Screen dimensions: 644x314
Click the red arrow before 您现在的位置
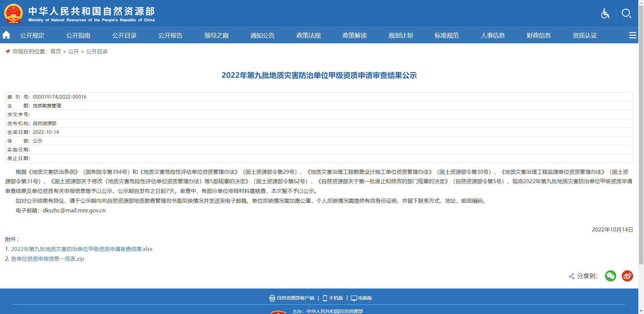(7, 52)
